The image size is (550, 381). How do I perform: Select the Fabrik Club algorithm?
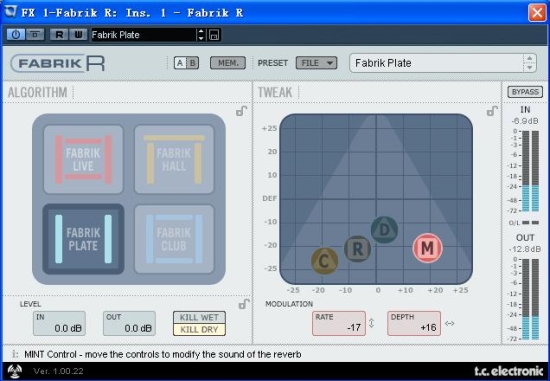pos(174,239)
